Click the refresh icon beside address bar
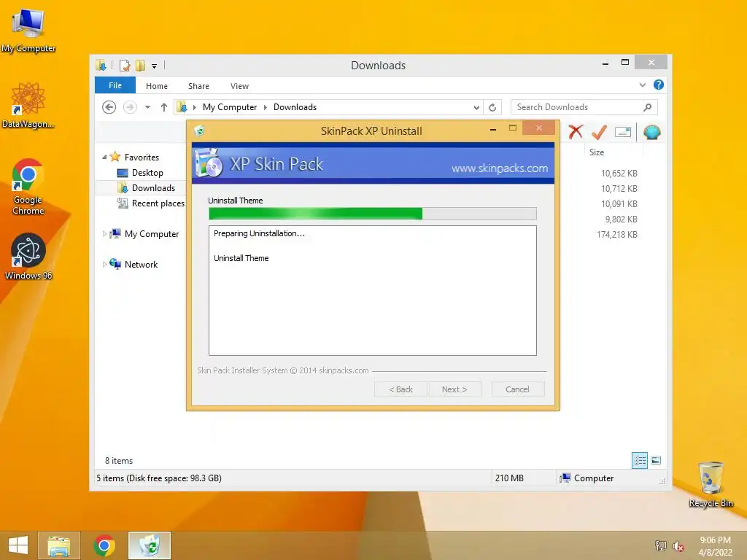The height and width of the screenshot is (560, 747). point(492,108)
